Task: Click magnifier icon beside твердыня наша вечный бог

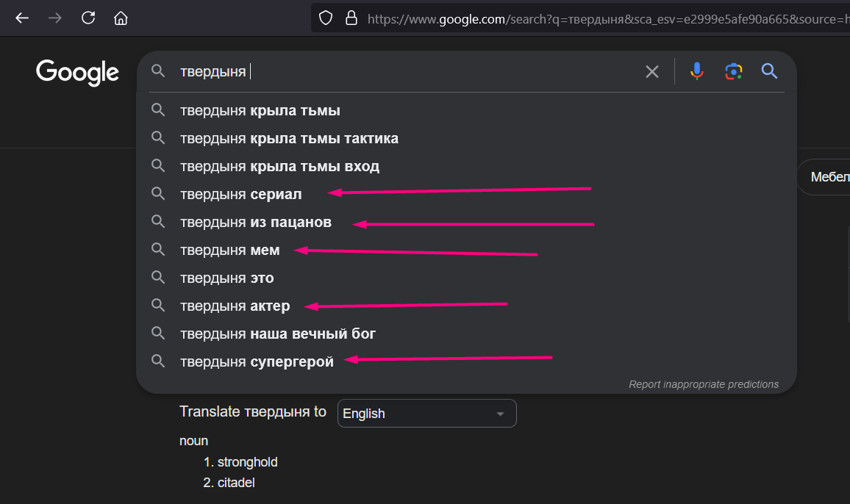Action: pyautogui.click(x=158, y=333)
